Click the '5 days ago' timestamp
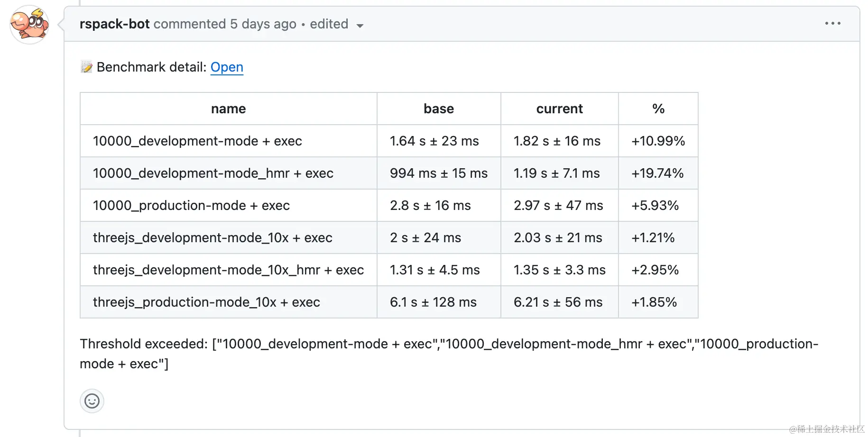Viewport: 868px width, 437px height. (263, 24)
